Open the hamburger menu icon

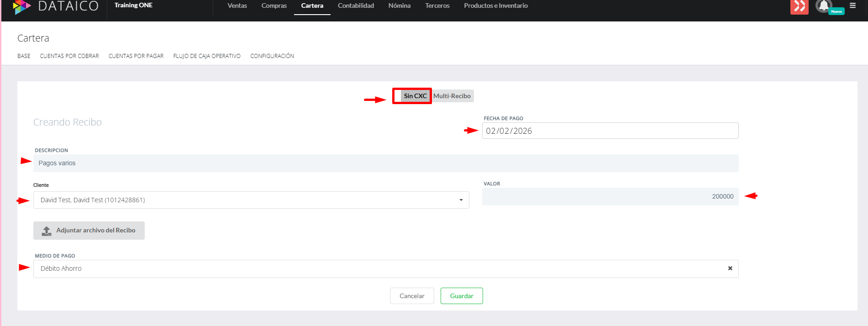point(852,6)
